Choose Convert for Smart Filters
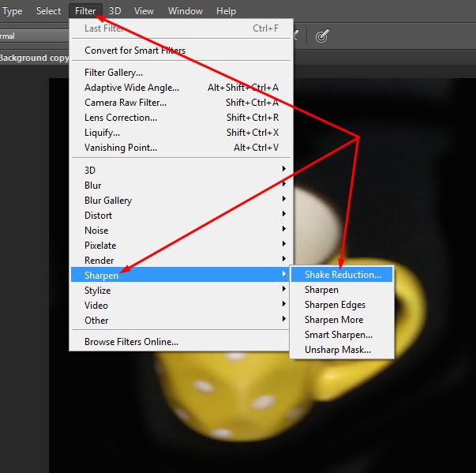The width and height of the screenshot is (476, 473). coord(182,50)
